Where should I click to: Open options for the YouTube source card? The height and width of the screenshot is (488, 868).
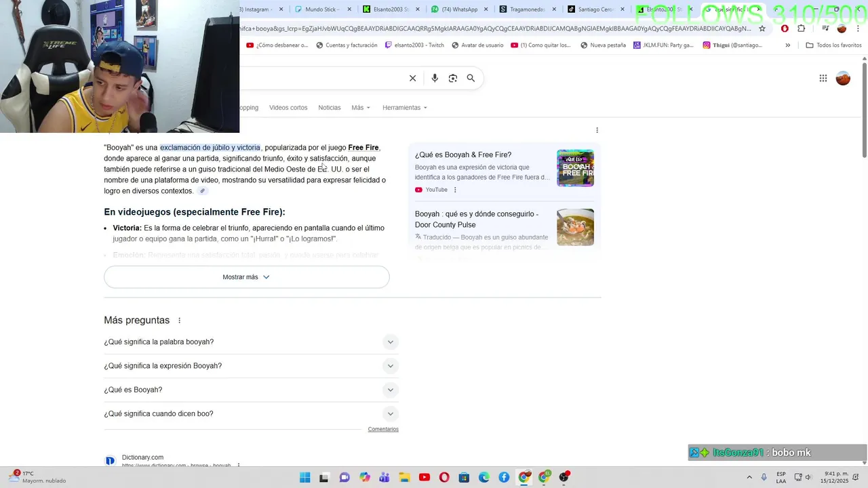pyautogui.click(x=455, y=190)
